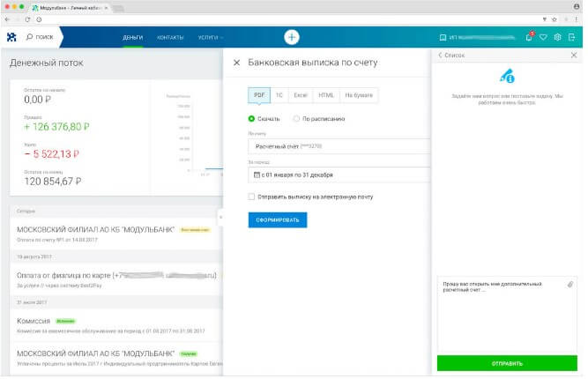Open settings gear icon in header
Viewport: 588px width, 379px height.
[x=557, y=37]
